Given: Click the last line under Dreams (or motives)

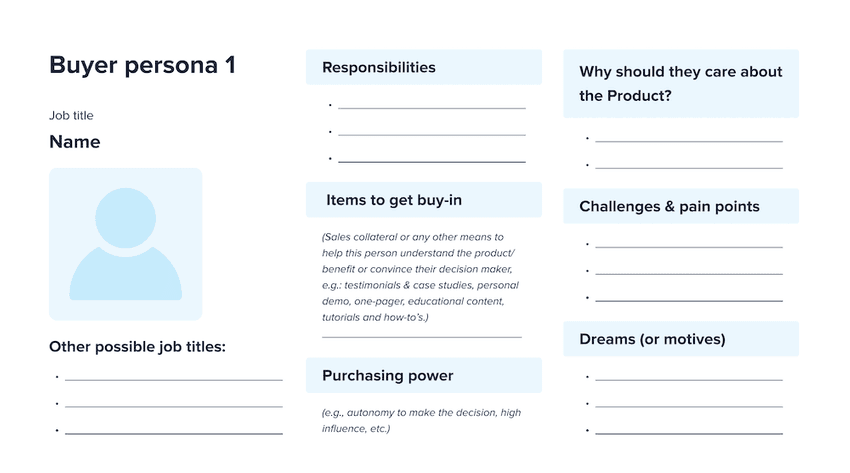Looking at the screenshot, I should tap(688, 431).
